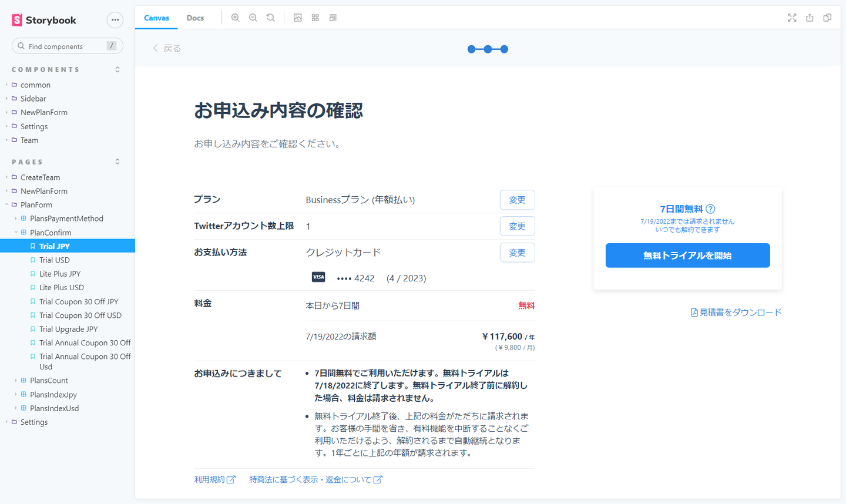
Task: Open the viewport size icon
Action: (x=333, y=18)
